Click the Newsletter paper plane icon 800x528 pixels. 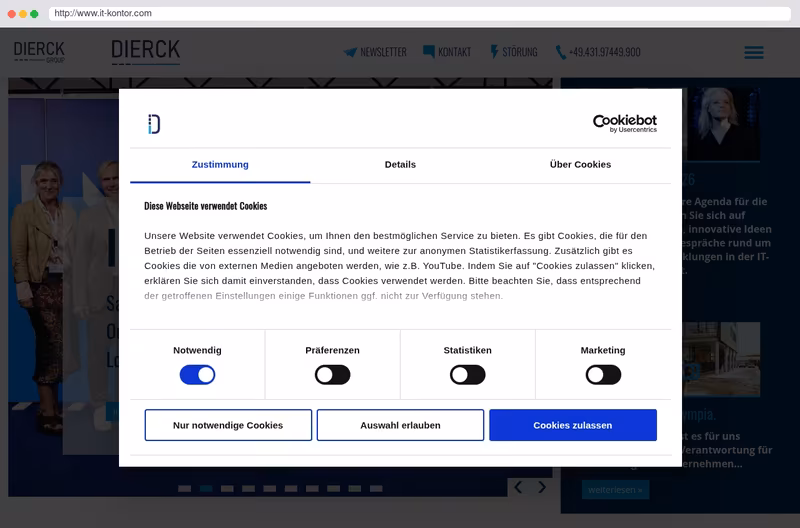(350, 52)
